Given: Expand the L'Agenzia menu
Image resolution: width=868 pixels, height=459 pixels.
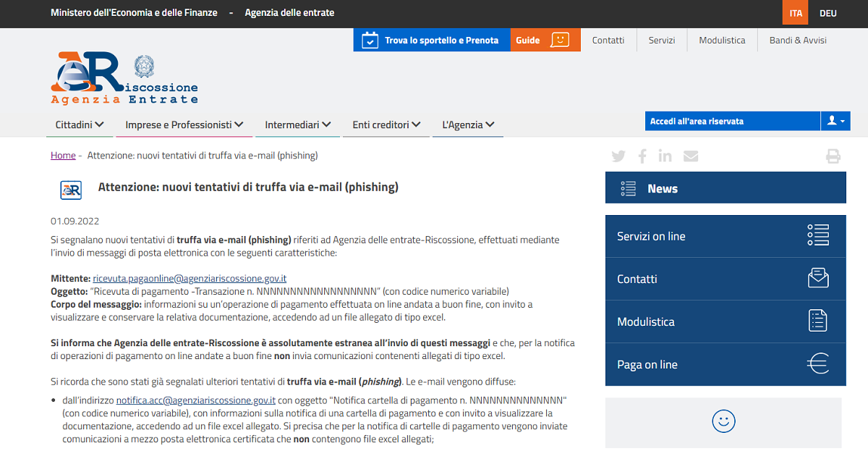Looking at the screenshot, I should tap(468, 125).
